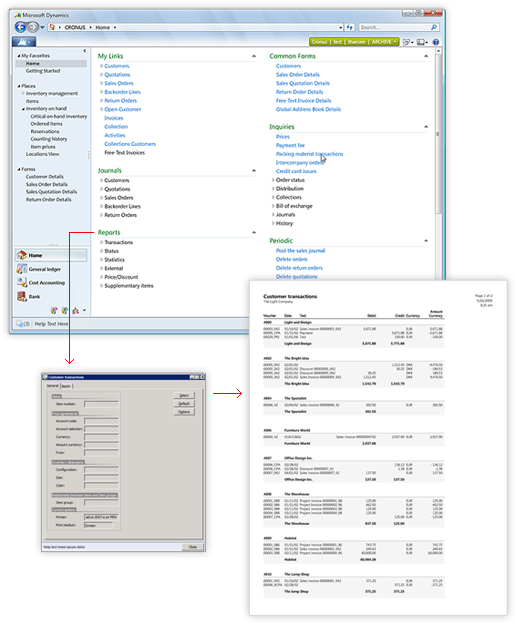Collapse the My Links section

(254, 56)
